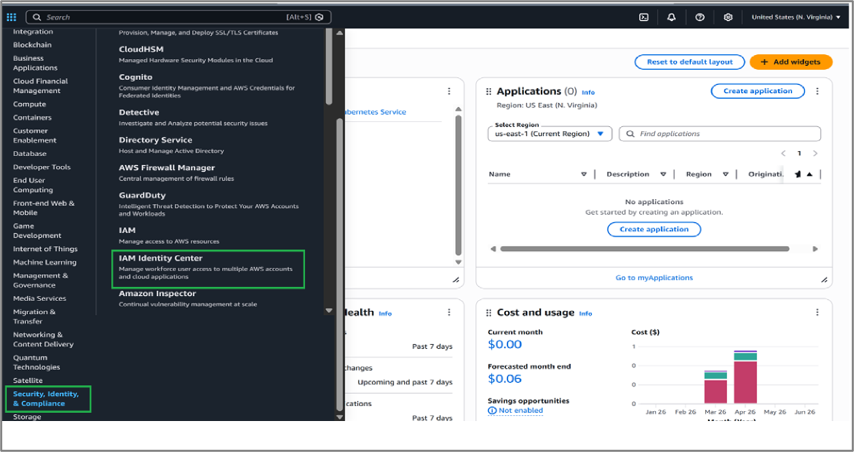Click the Applications table horizontal scrollbar

click(644, 249)
